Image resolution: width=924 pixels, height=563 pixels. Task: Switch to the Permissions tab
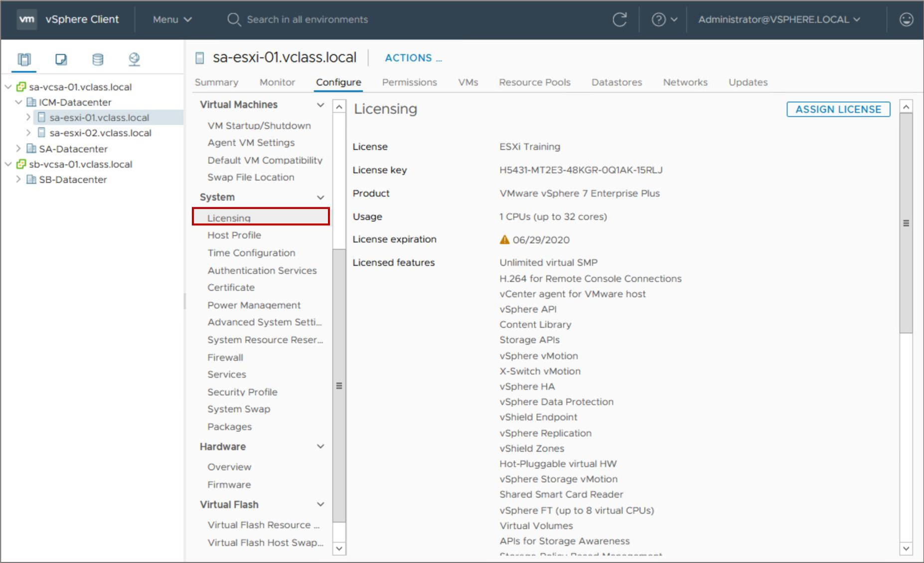click(409, 82)
